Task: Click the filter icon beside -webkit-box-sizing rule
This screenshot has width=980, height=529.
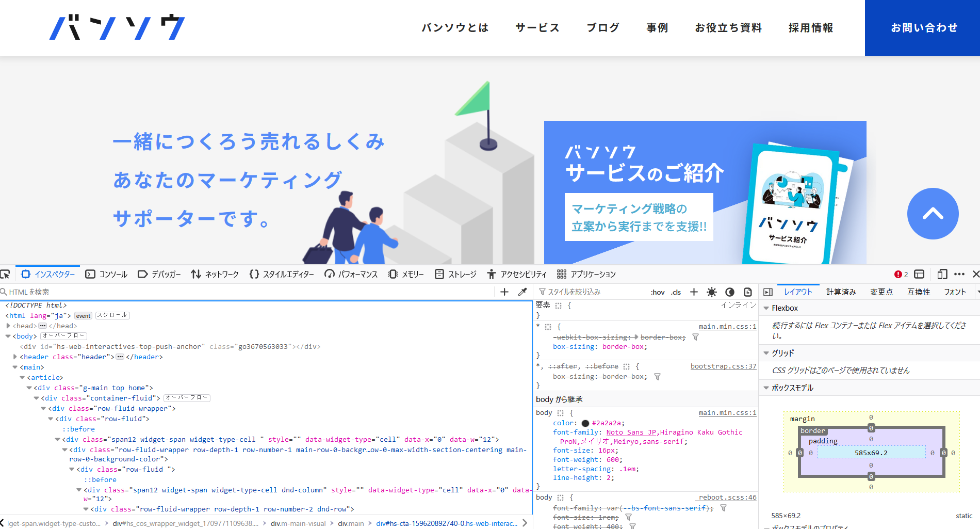Action: click(x=695, y=337)
